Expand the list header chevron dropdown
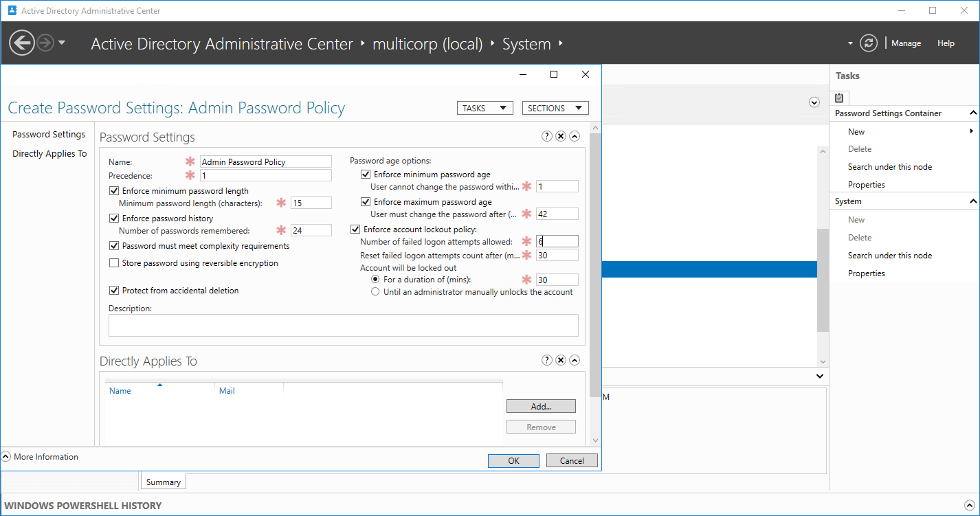Screen dimensions: 980x516 click(x=814, y=102)
